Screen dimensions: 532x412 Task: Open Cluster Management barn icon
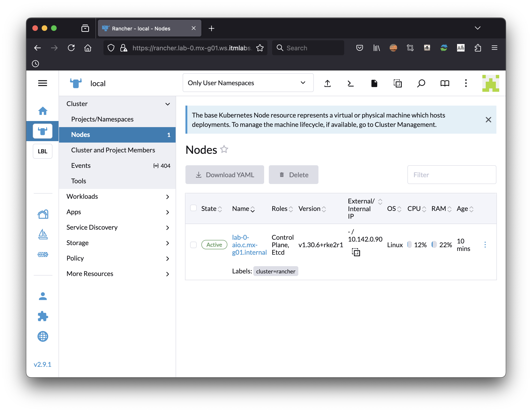pyautogui.click(x=43, y=214)
